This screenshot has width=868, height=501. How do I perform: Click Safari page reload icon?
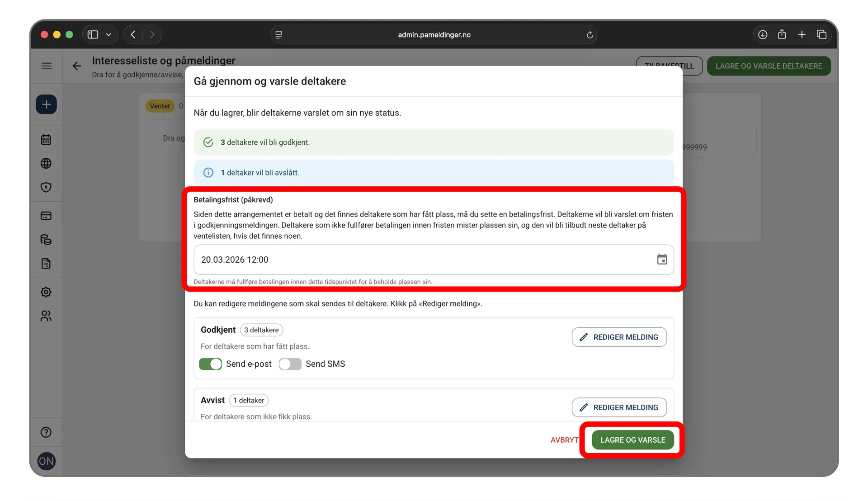coord(590,35)
